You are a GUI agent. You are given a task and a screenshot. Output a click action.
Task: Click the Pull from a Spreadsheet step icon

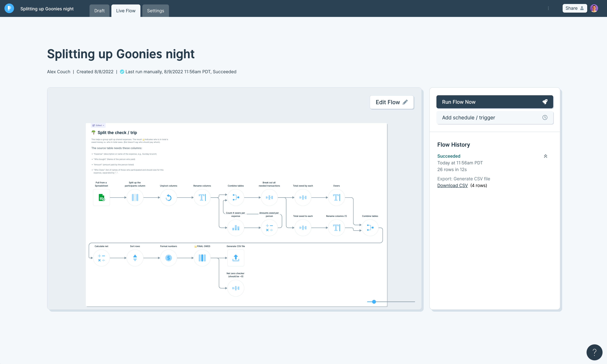(101, 197)
